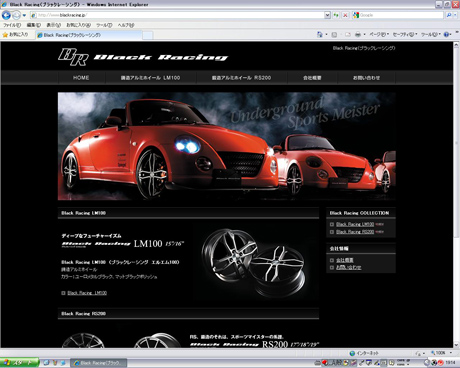Click the Refresh page icon
The image size is (460, 368).
click(336, 15)
